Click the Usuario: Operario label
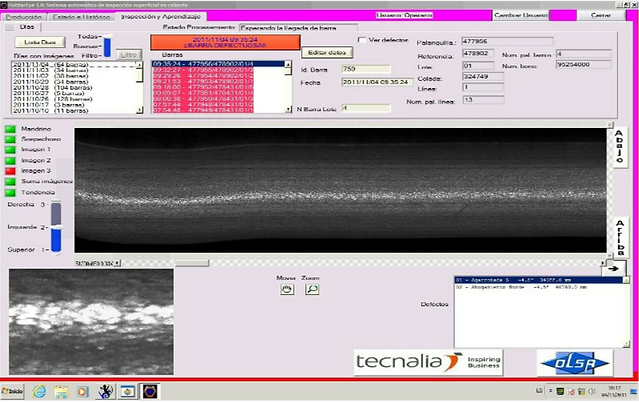 point(404,15)
